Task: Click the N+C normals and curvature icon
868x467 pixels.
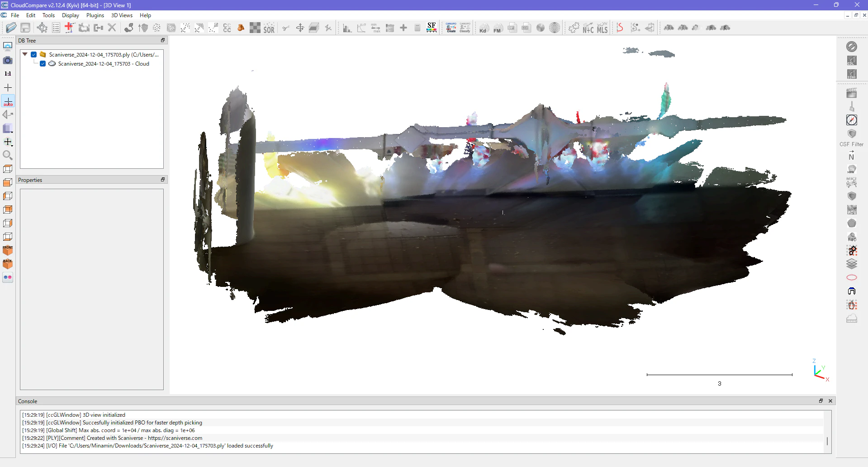Action: pos(588,28)
